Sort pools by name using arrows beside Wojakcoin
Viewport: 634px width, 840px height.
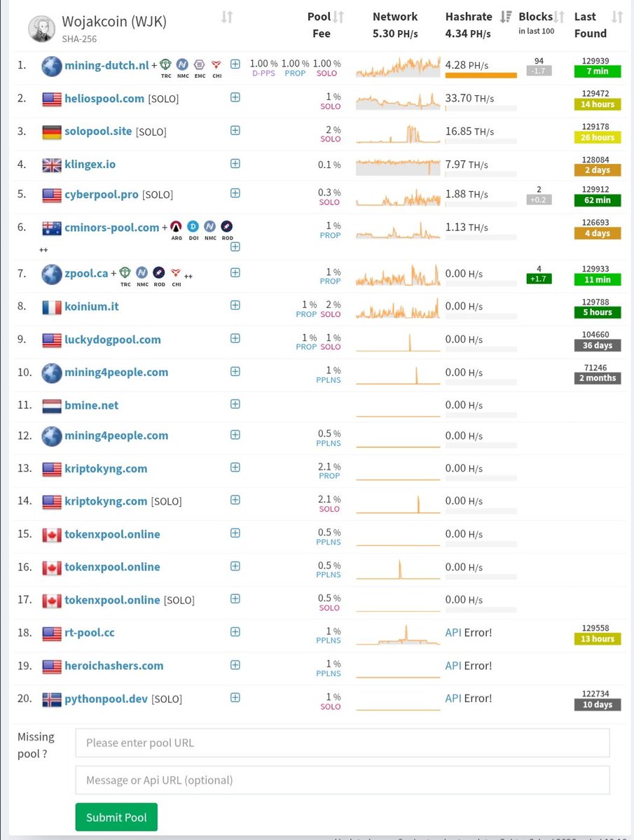(x=227, y=17)
